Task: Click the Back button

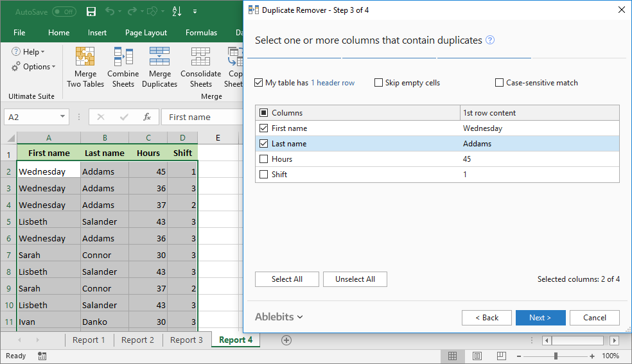Action: pos(487,318)
